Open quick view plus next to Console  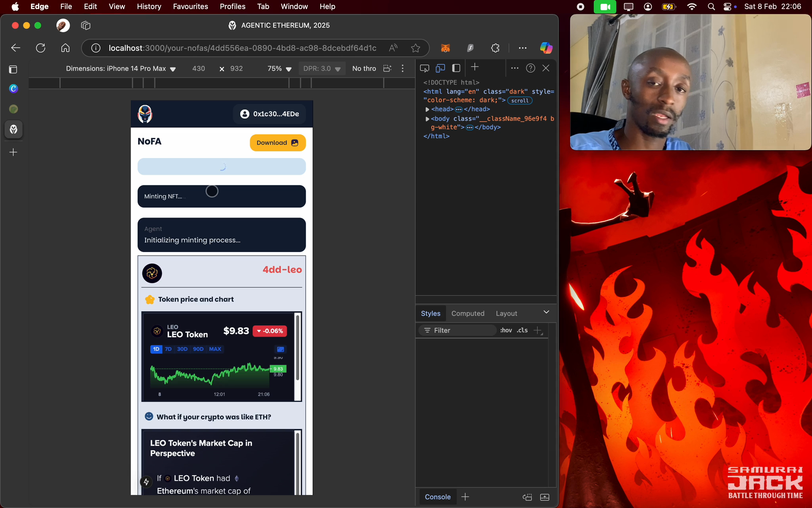point(465,497)
